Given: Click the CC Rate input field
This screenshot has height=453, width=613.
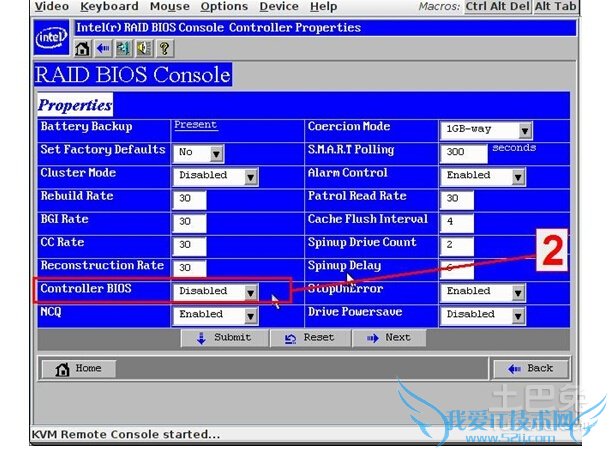Looking at the screenshot, I should pyautogui.click(x=190, y=245).
